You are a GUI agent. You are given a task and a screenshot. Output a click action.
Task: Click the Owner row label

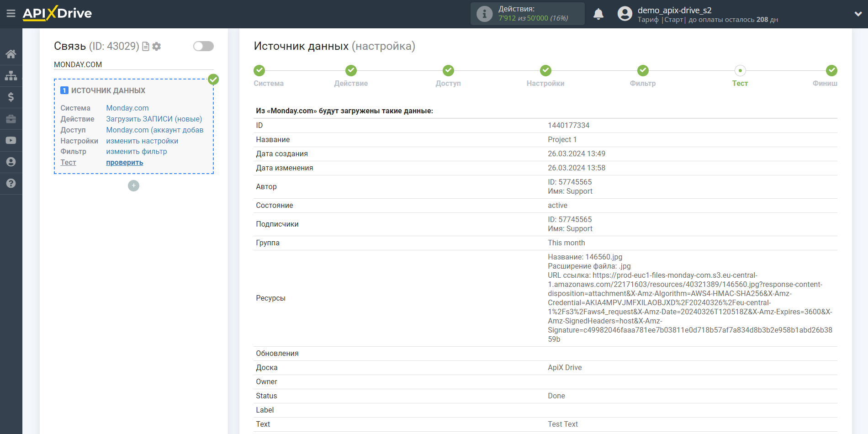coord(266,381)
